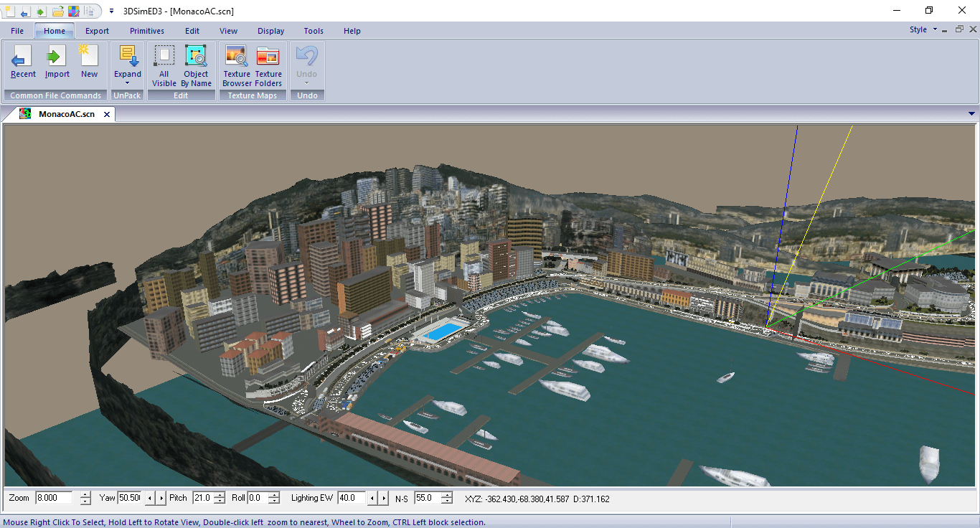Click the Pitch spinner arrows
Image resolution: width=980 pixels, height=528 pixels.
click(219, 498)
